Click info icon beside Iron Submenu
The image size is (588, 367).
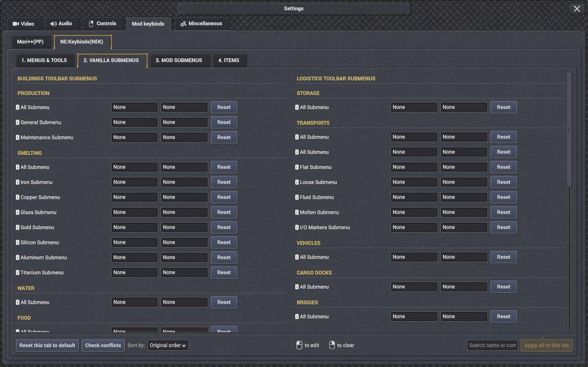tap(17, 182)
